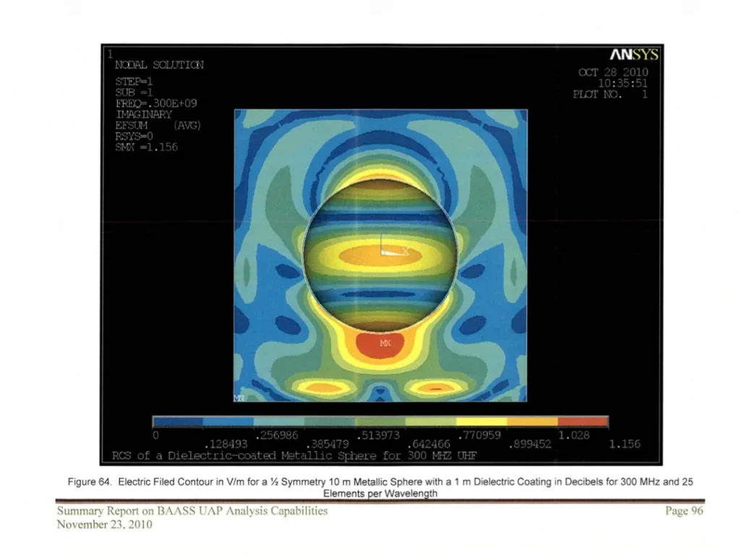This screenshot has height=560, width=740.
Task: Click the Page 96 number
Action: click(x=684, y=511)
